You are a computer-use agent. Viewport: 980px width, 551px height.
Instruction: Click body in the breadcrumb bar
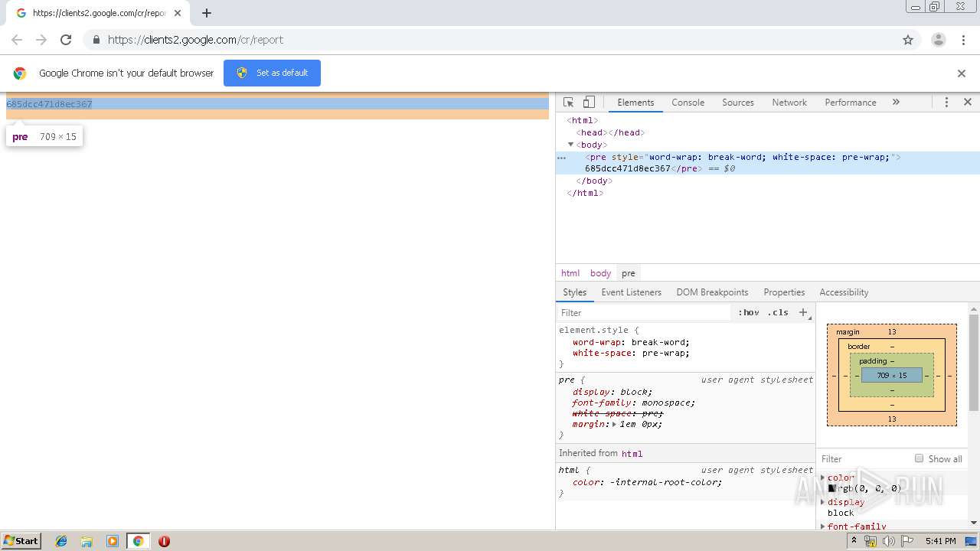point(600,273)
